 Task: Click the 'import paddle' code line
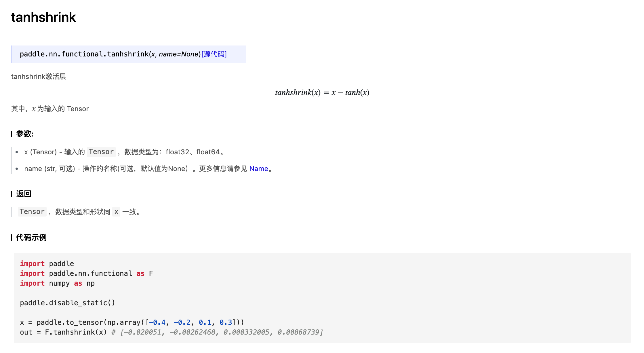(47, 264)
